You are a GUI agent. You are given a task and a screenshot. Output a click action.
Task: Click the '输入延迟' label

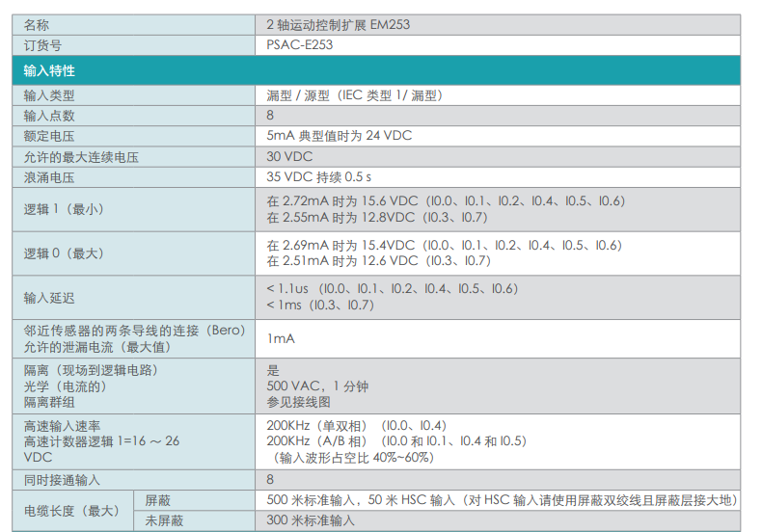[49, 298]
